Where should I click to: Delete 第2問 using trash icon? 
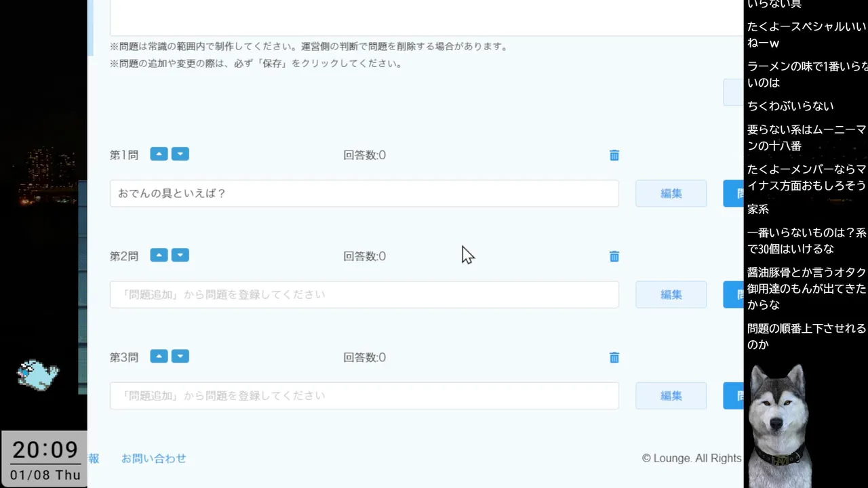tap(614, 256)
